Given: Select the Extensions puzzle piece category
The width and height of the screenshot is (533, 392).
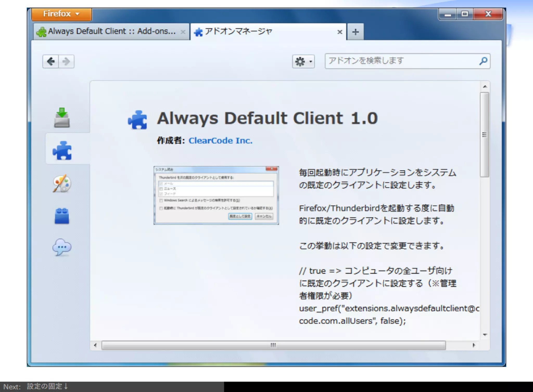Looking at the screenshot, I should [x=62, y=150].
